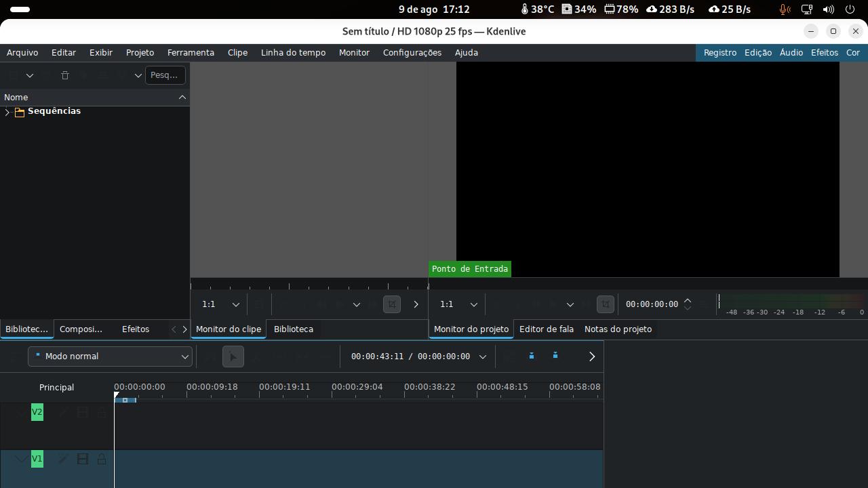
Task: Toggle crop icon in clip monitor
Action: (392, 304)
